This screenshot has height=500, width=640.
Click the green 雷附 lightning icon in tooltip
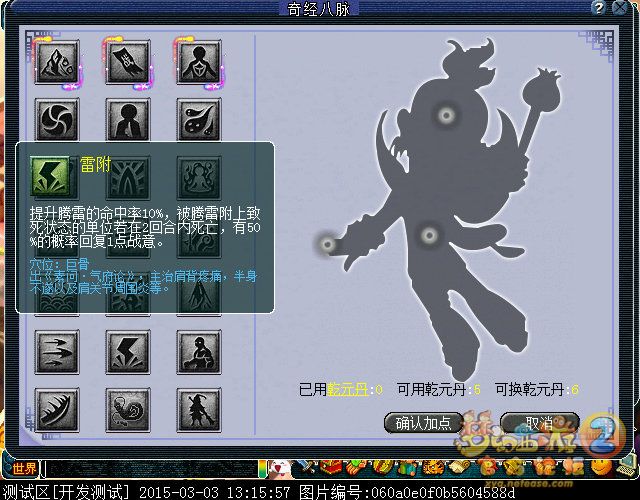point(50,176)
